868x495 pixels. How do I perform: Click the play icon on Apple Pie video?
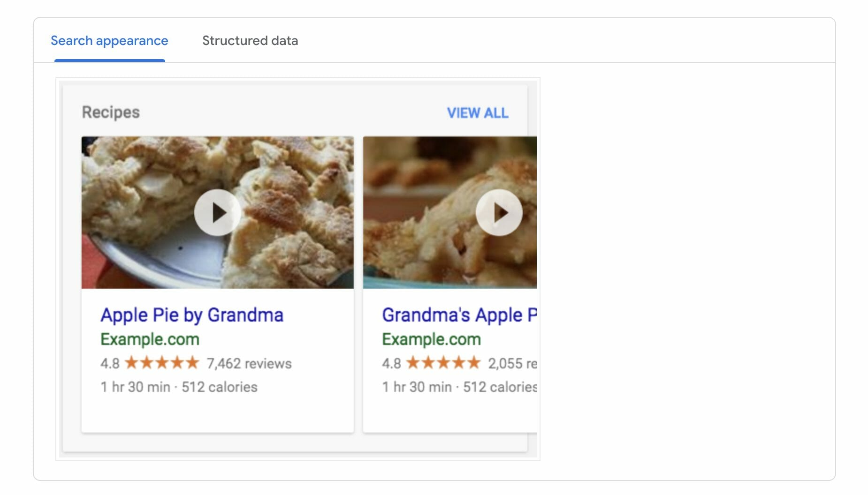[218, 212]
